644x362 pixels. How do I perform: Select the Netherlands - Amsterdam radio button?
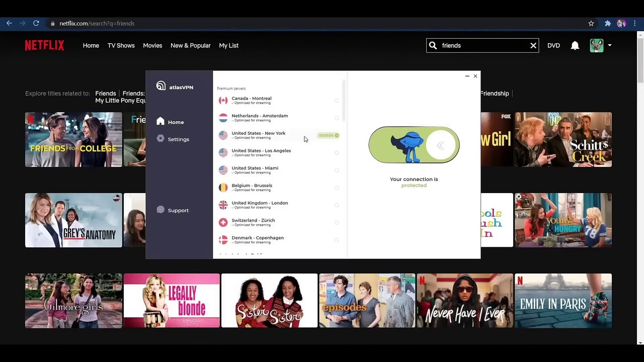point(337,118)
